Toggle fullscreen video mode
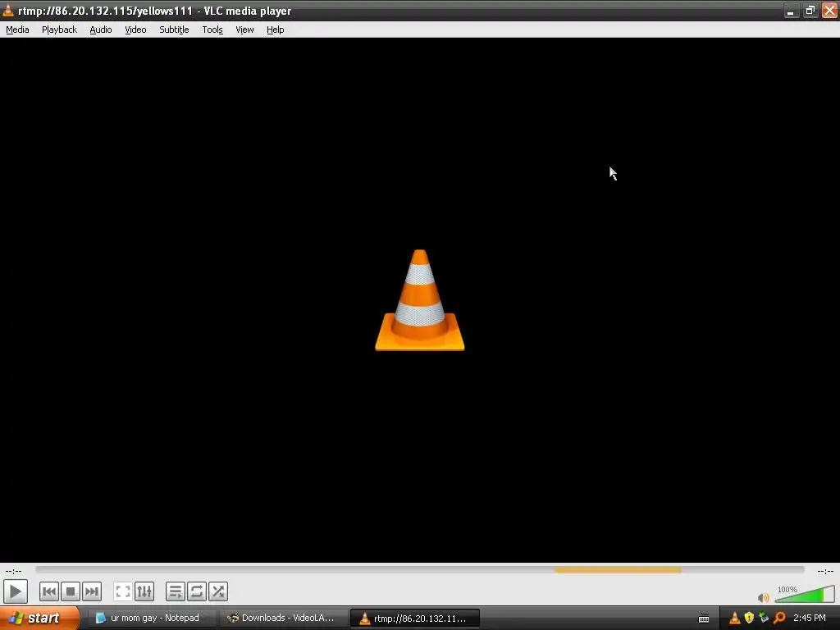This screenshot has width=840, height=630. (123, 591)
